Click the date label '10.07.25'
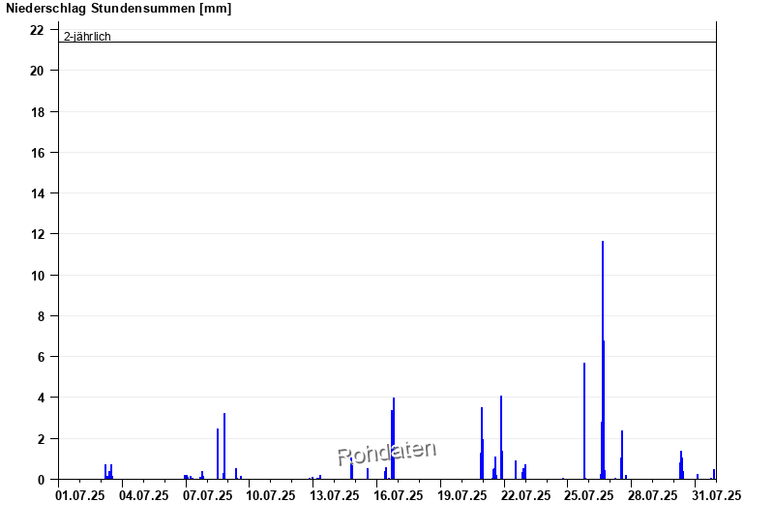 pyautogui.click(x=271, y=495)
